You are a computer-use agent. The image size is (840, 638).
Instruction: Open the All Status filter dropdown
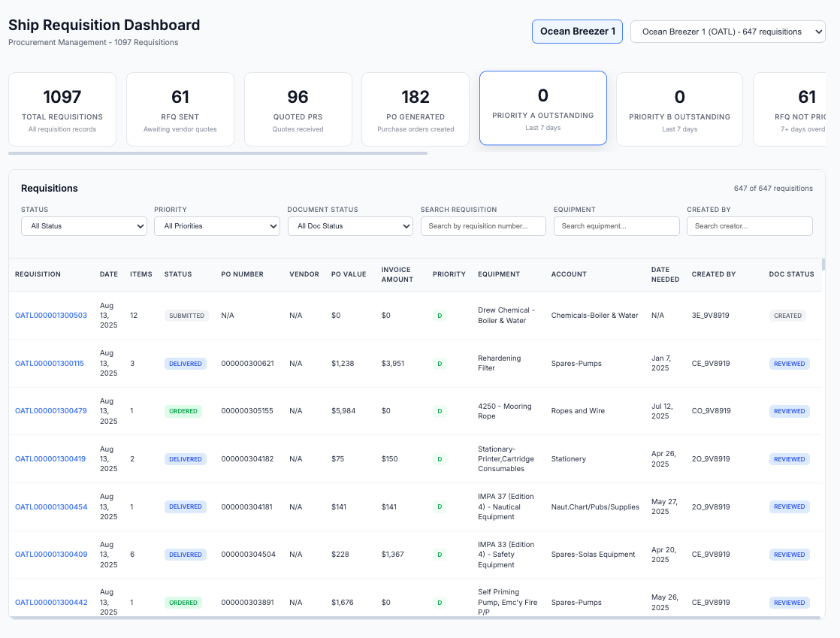point(83,225)
